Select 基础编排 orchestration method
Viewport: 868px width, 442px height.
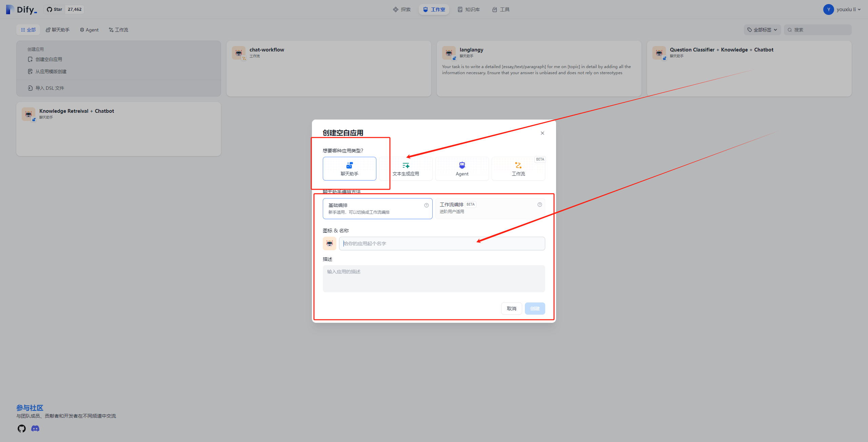373,209
